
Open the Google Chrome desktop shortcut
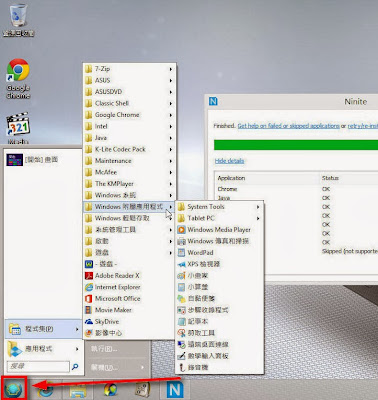click(x=18, y=79)
